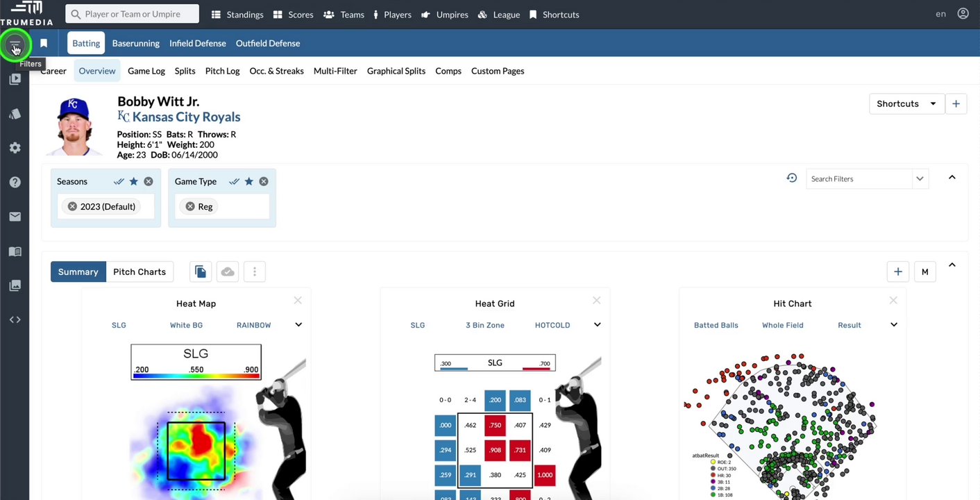
Task: Open Umpires in top navigation
Action: click(444, 15)
